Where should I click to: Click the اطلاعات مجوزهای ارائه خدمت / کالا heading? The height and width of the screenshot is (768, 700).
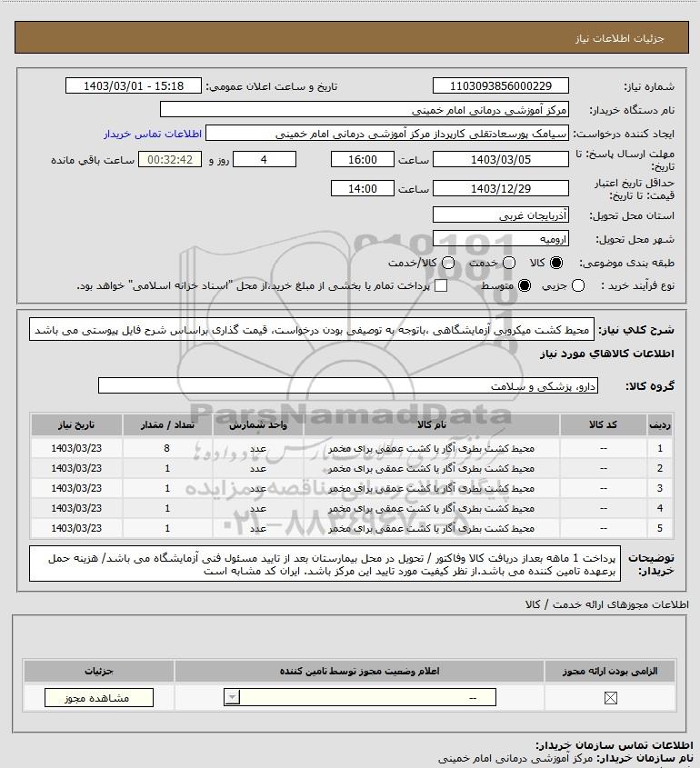[x=607, y=605]
